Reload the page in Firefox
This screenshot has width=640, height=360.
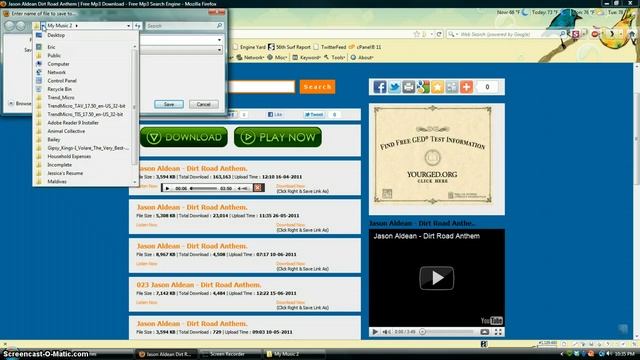pos(439,34)
